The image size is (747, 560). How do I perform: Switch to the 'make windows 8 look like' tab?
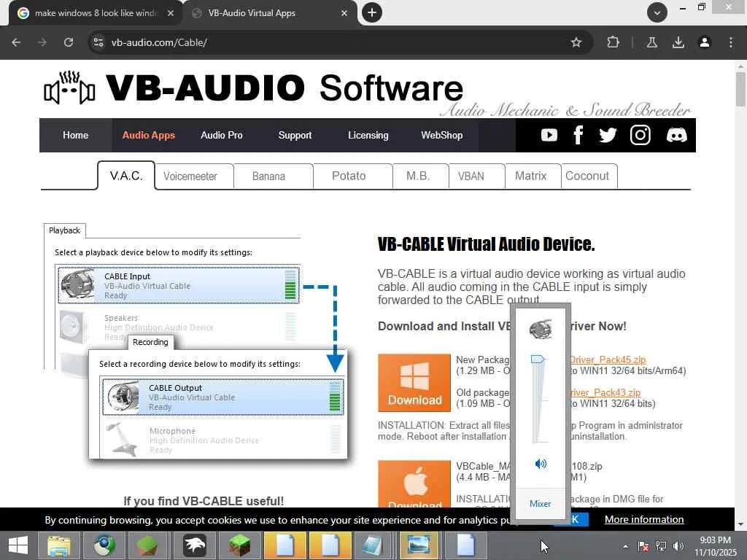coord(96,13)
